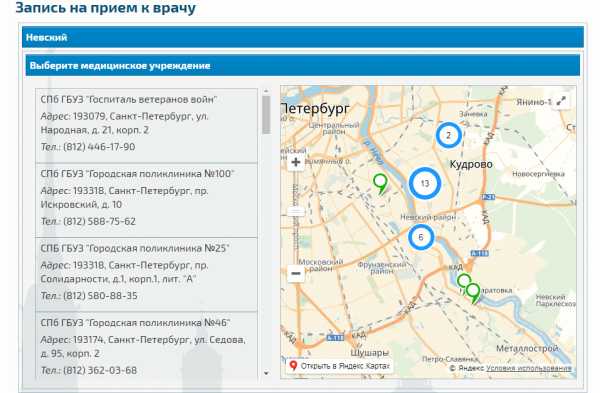Screen dimensions: 600x393
Task: Open the cluster marker showing 6 clinics
Action: click(421, 237)
